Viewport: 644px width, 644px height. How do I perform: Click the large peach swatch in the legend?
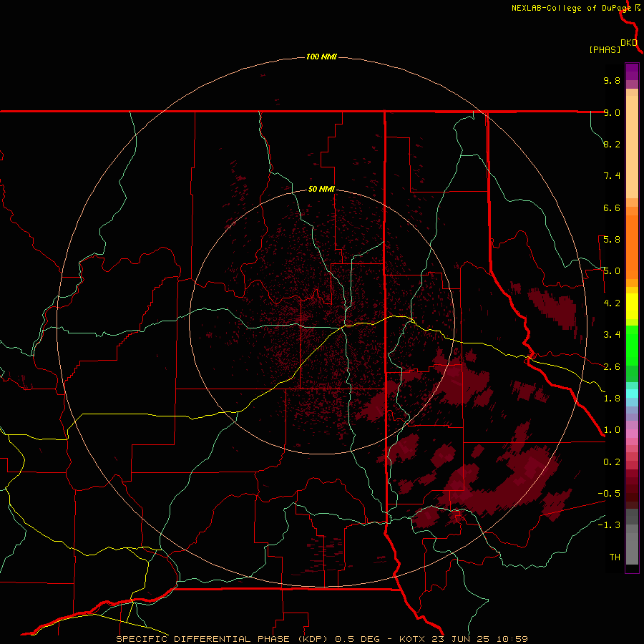point(632,147)
